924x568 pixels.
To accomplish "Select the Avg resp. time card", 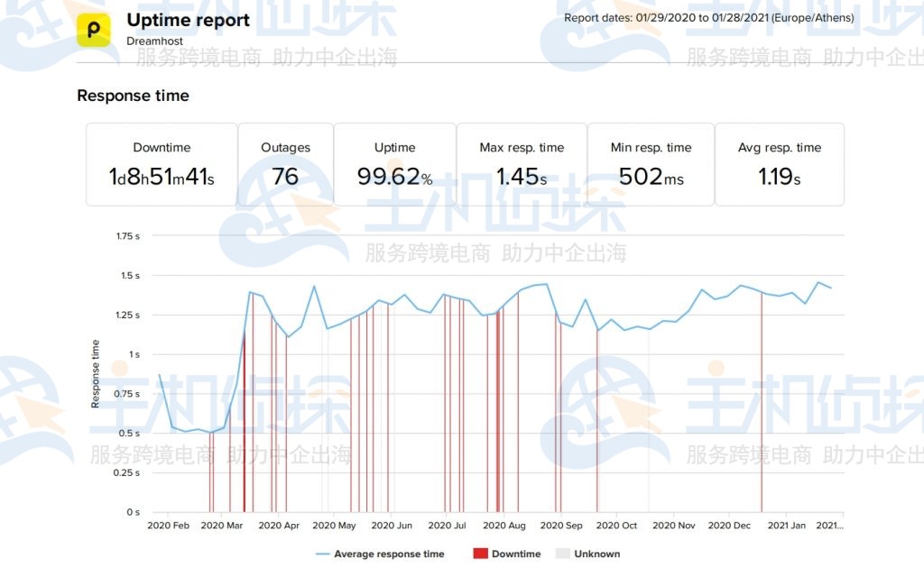I will [779, 164].
